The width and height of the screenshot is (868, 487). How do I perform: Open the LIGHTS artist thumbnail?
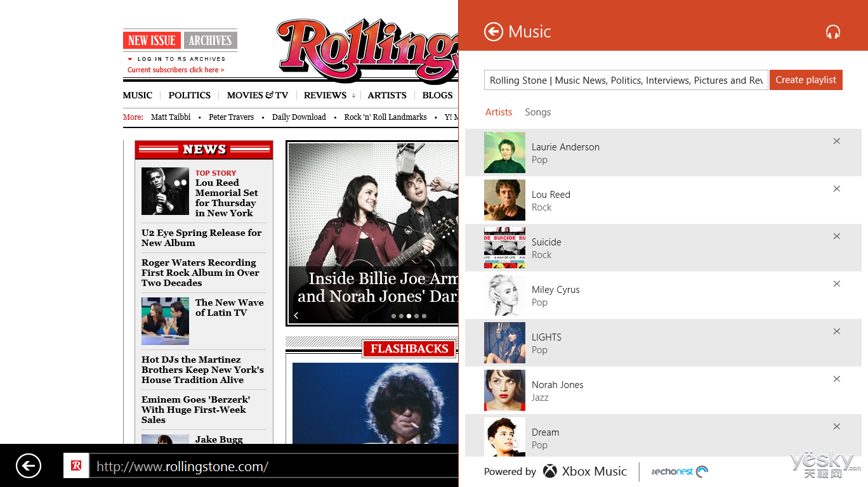504,342
